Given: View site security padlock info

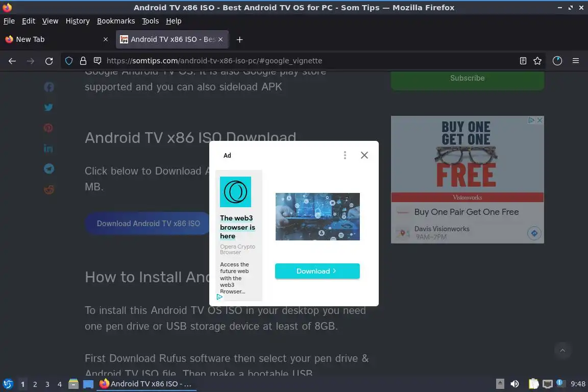Looking at the screenshot, I should click(83, 61).
